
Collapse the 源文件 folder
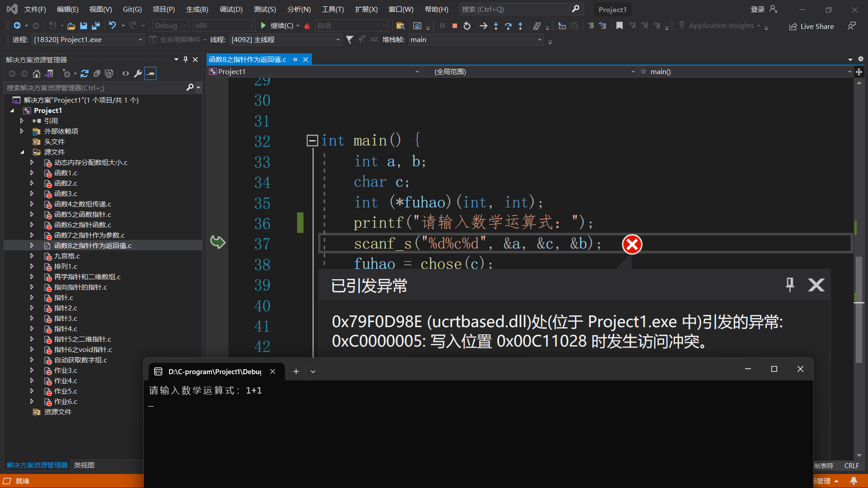click(x=22, y=152)
